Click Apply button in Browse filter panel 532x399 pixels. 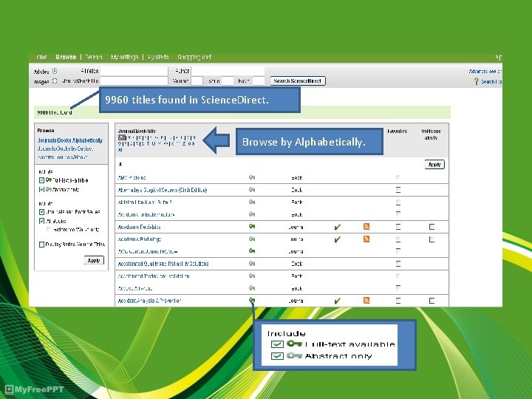point(94,260)
